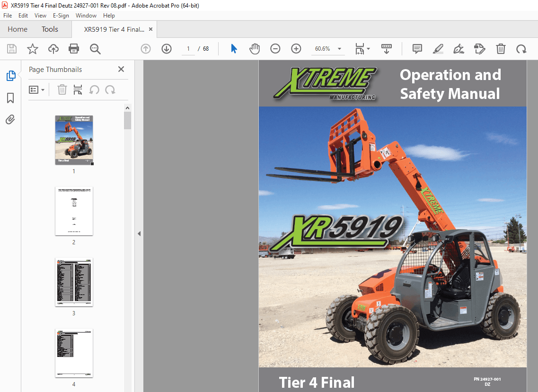Open the zoom percentage dropdown
The width and height of the screenshot is (538, 392).
pyautogui.click(x=339, y=49)
